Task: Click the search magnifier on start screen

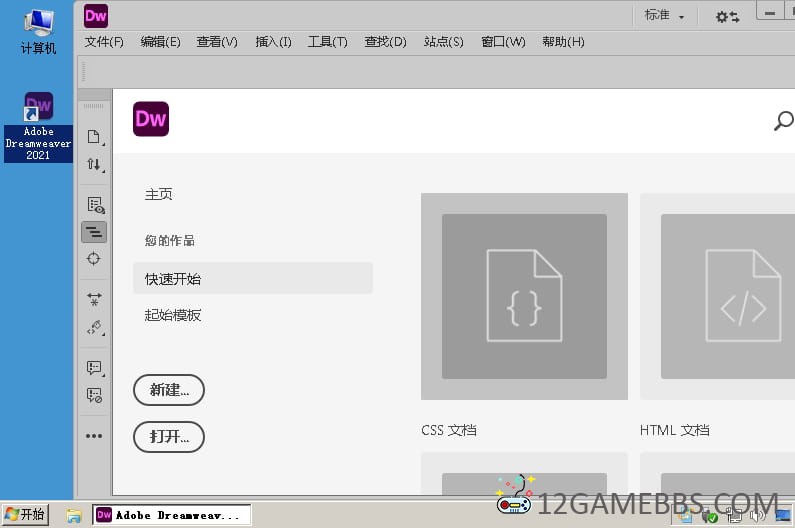Action: [783, 121]
